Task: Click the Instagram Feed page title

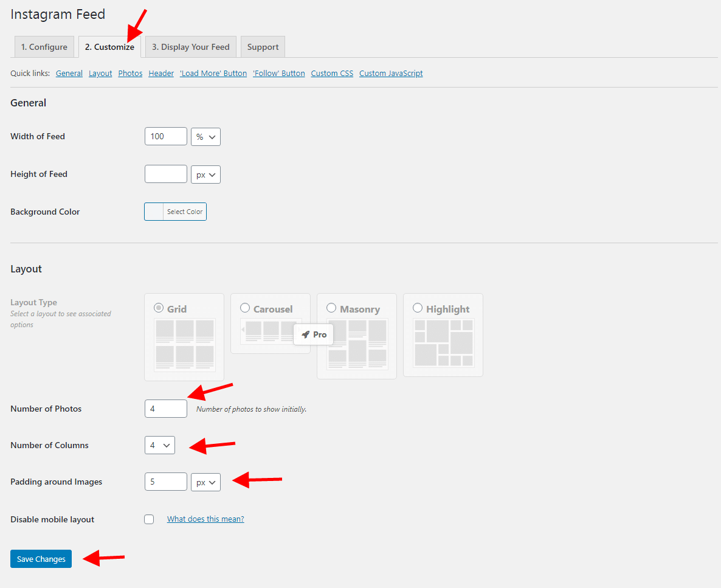Action: tap(58, 14)
